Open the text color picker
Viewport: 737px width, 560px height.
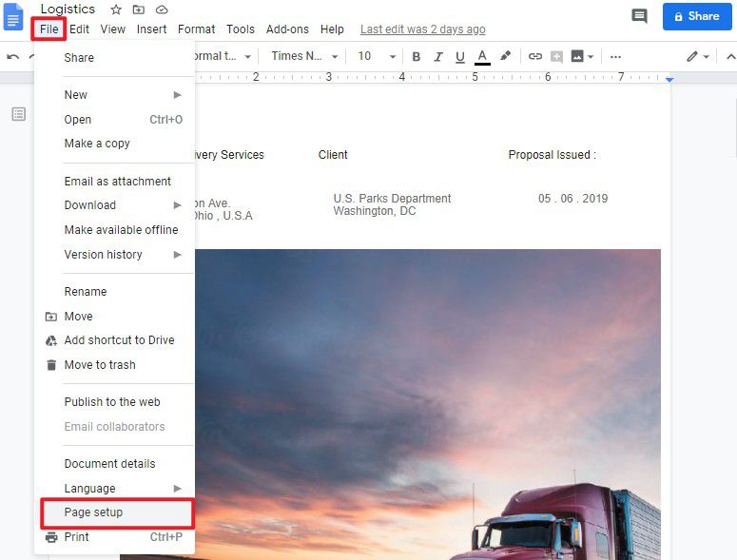(x=482, y=57)
